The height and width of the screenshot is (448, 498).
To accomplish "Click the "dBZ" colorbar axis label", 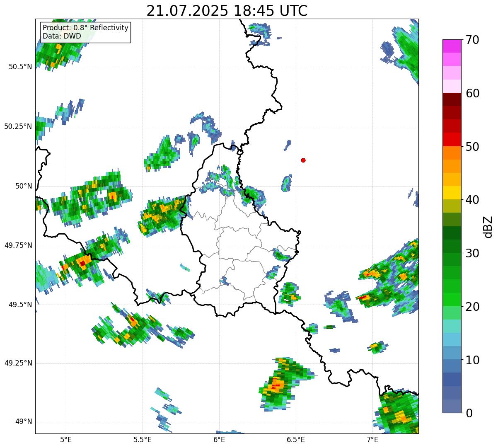I will point(488,227).
